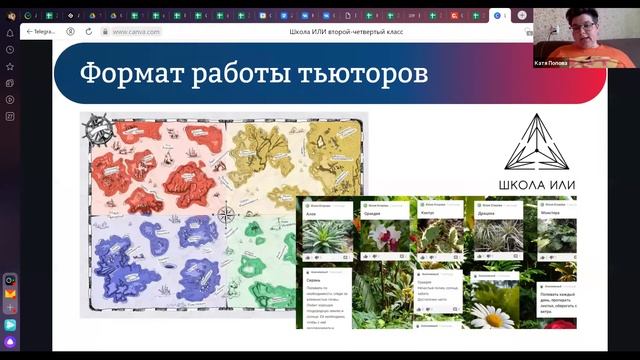Click the colorful island map image
This screenshot has width=640, height=360.
[224, 215]
